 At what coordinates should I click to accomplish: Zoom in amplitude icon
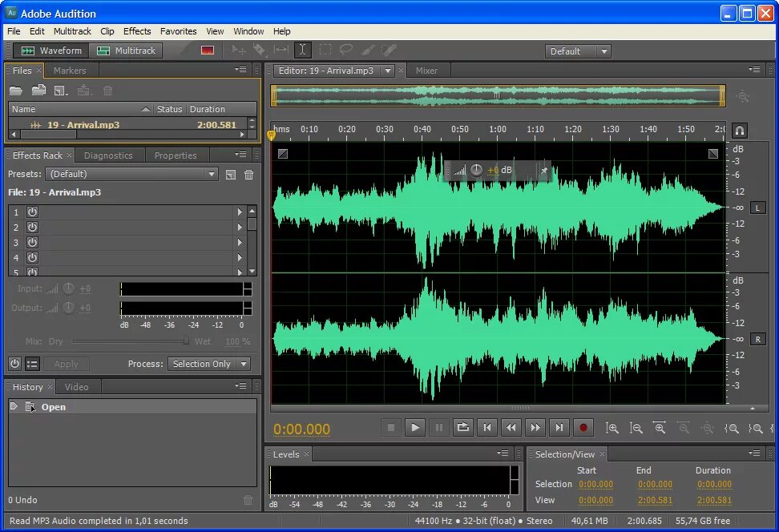612,428
